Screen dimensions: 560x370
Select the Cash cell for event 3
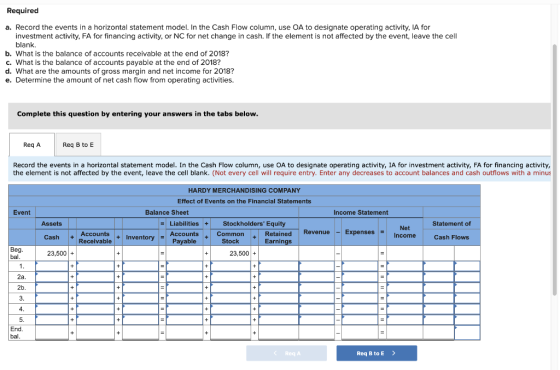52,298
